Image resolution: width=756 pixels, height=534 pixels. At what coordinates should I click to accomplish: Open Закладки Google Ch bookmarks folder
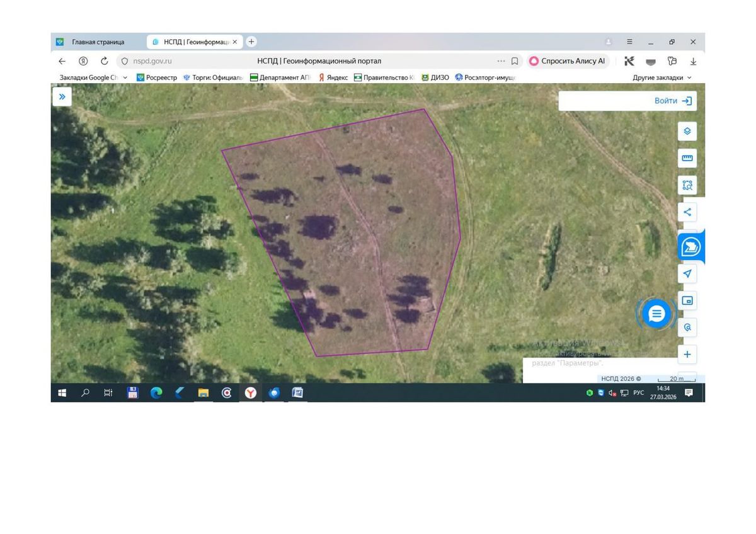point(88,77)
